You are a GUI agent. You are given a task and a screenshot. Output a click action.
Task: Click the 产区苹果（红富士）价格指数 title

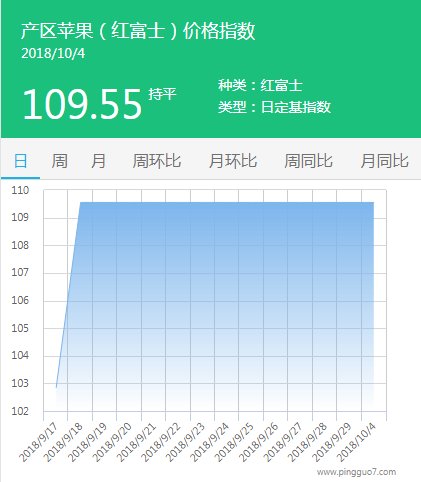pyautogui.click(x=138, y=31)
